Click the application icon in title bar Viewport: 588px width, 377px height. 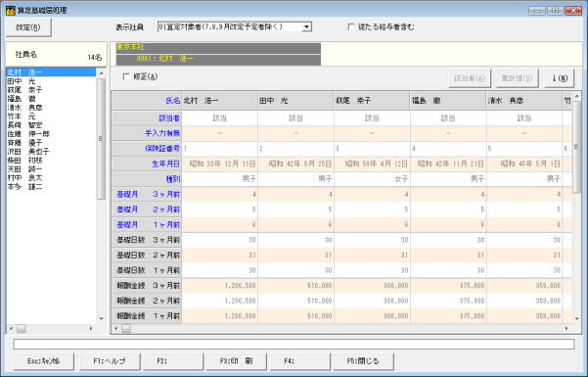coord(11,10)
